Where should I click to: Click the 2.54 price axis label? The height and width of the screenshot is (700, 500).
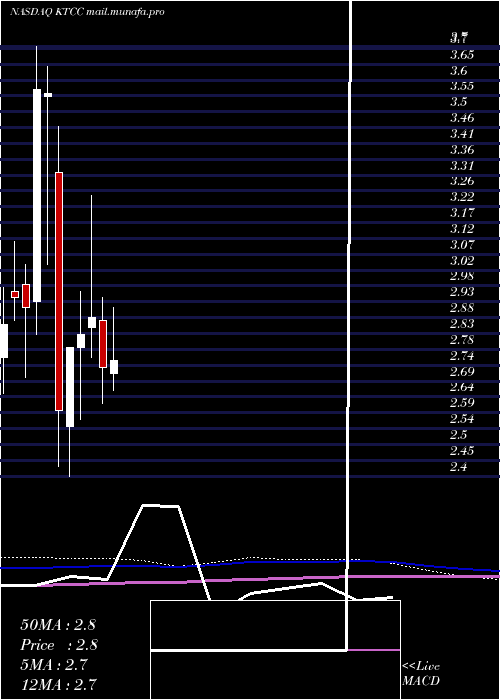462,419
